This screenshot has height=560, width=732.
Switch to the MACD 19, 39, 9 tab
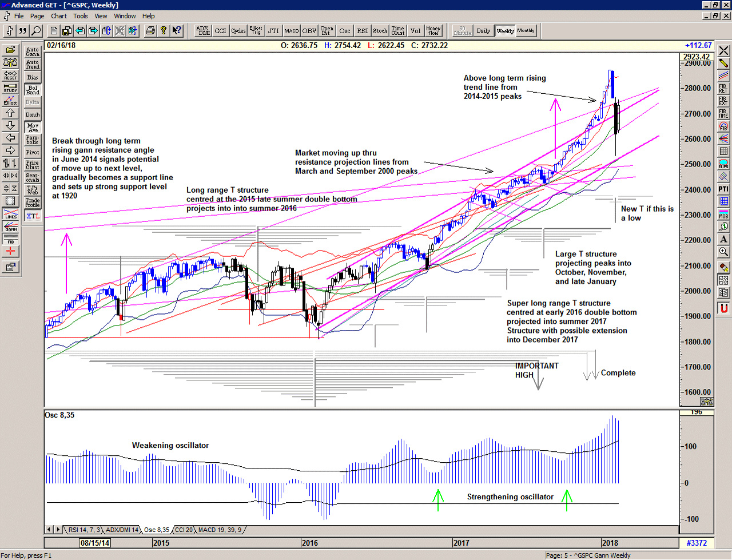(x=220, y=530)
